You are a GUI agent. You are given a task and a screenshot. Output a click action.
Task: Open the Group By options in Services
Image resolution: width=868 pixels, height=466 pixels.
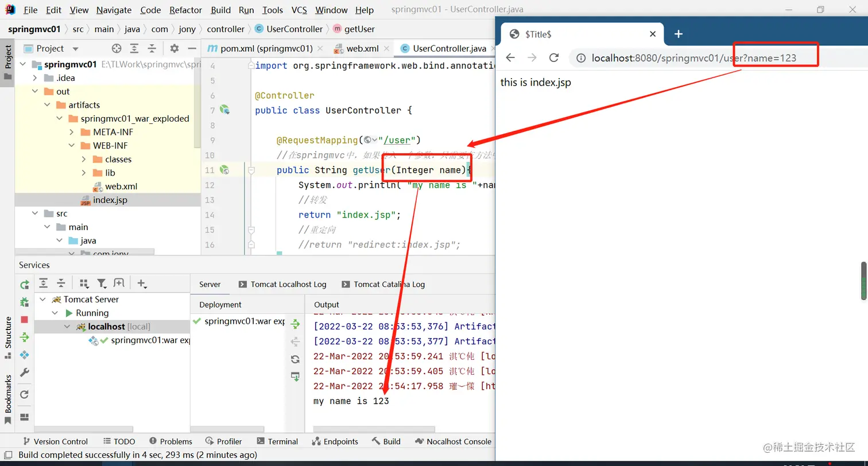pos(84,284)
